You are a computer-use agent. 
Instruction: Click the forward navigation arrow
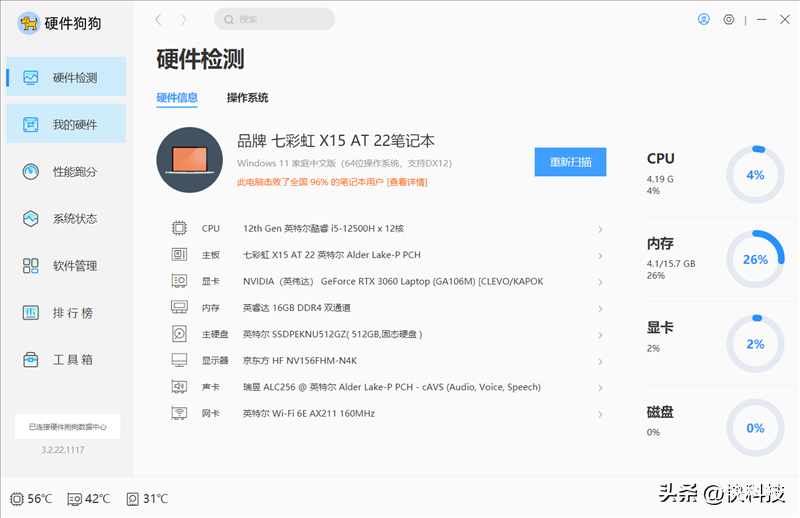click(183, 19)
